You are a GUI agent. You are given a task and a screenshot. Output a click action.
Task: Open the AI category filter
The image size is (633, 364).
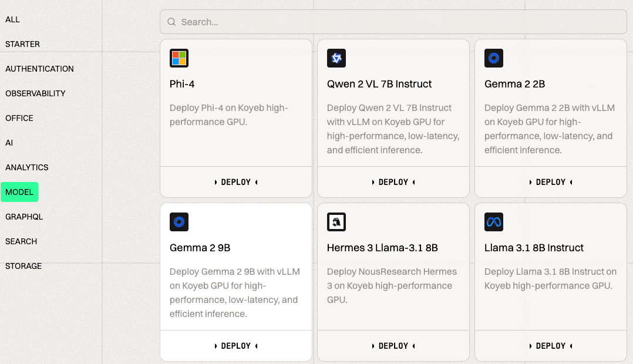9,143
